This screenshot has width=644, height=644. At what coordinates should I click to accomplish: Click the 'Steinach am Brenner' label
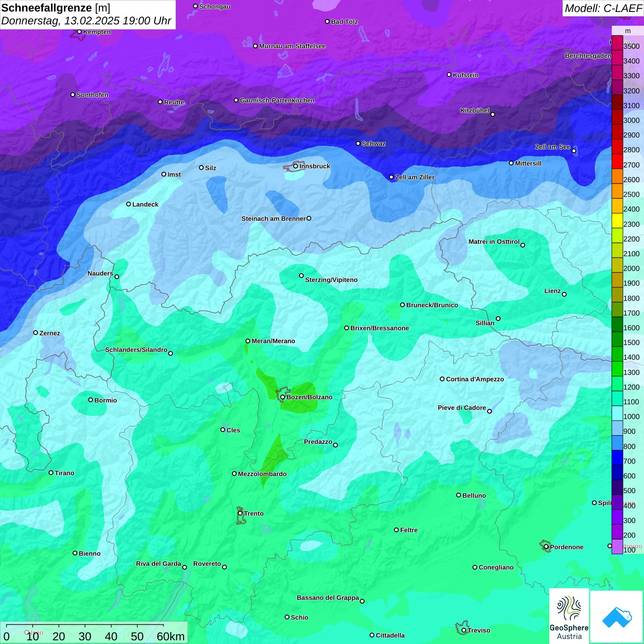pos(273,218)
